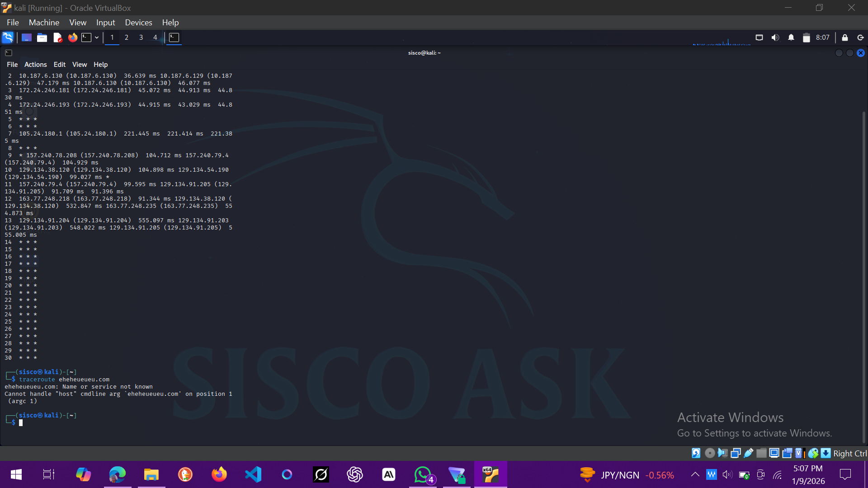Select the running terminal task in Kali panel
Image resolution: width=868 pixels, height=488 pixels.
click(174, 38)
